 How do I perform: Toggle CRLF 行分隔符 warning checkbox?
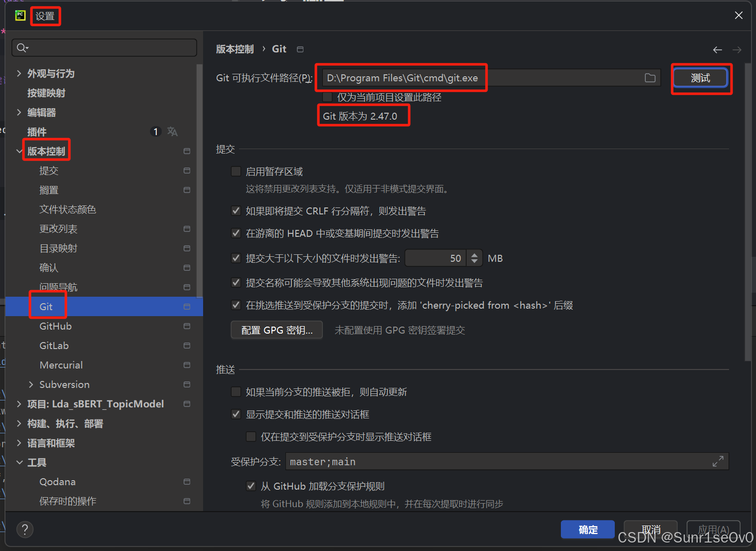(x=236, y=211)
